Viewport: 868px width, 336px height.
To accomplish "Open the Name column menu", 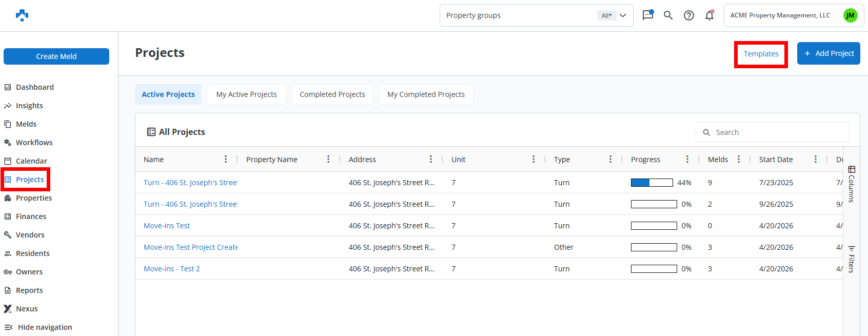I will 226,160.
